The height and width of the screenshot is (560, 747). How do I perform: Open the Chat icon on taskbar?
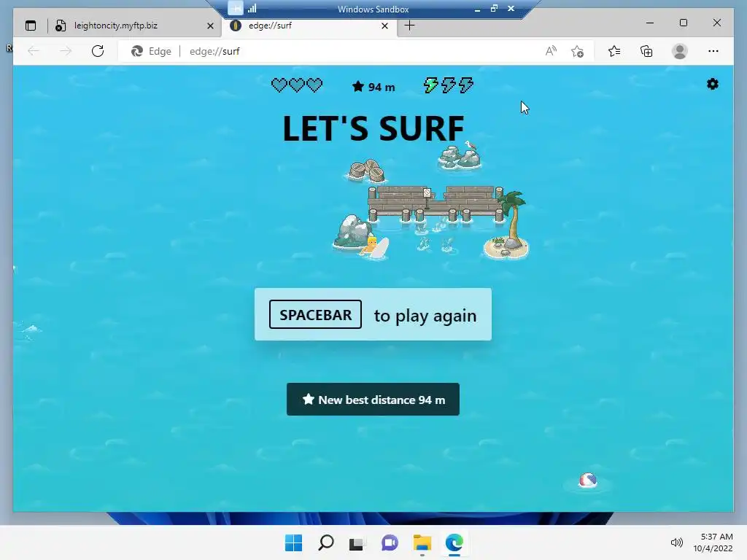coord(390,542)
